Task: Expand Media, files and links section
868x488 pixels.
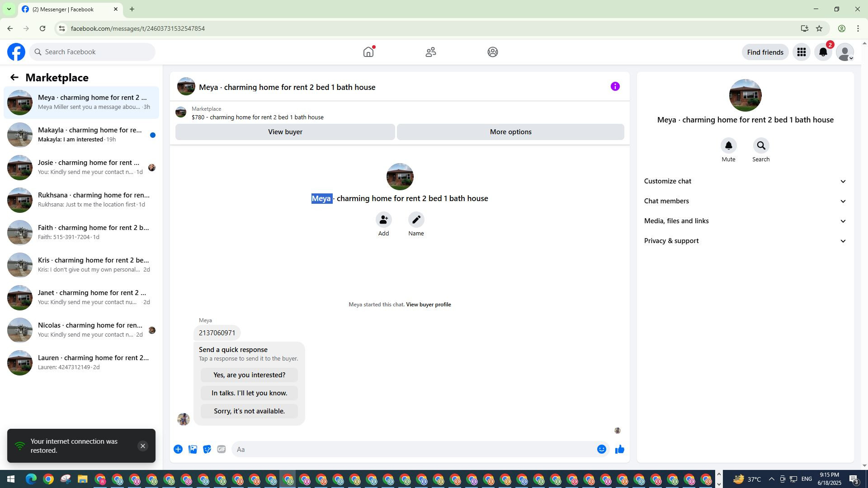Action: coord(745,221)
